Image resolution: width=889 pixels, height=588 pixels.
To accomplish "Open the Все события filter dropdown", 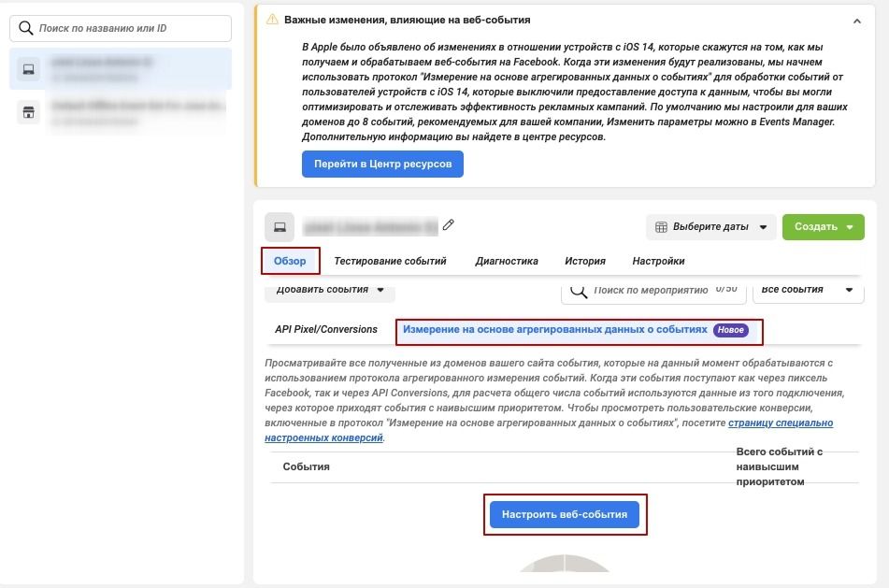I will point(808,290).
